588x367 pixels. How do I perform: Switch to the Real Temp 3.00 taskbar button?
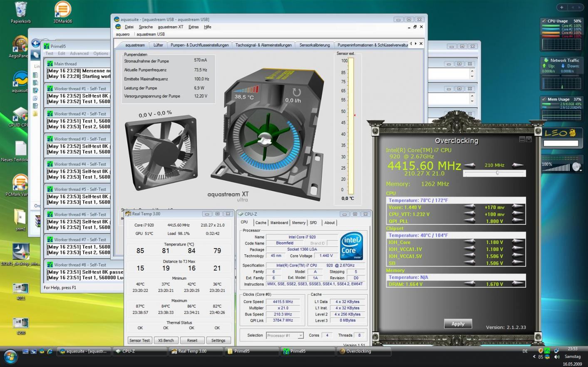pos(195,351)
